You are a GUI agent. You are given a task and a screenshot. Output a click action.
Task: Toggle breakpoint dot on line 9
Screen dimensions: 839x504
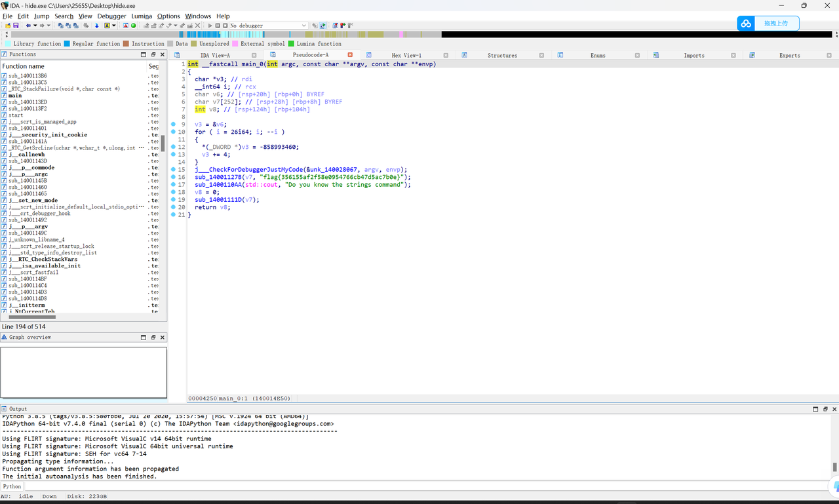pyautogui.click(x=173, y=124)
